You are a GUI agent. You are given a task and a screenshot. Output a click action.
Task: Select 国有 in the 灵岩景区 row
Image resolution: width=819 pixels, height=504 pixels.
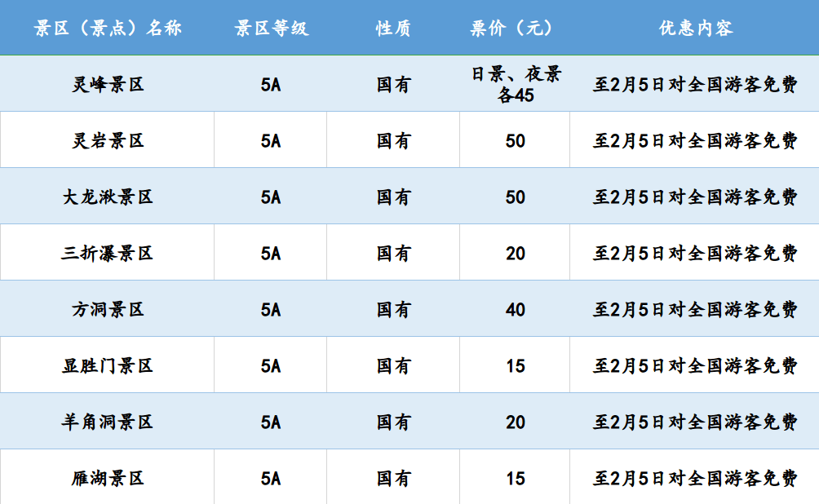(393, 140)
